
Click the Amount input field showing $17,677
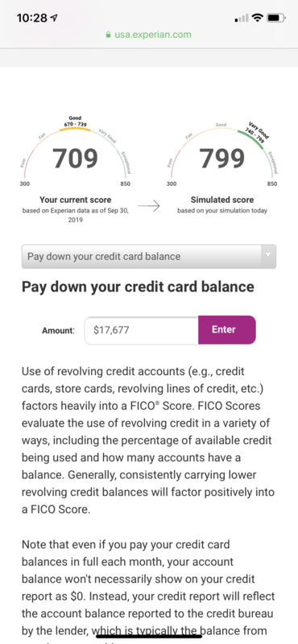(142, 330)
